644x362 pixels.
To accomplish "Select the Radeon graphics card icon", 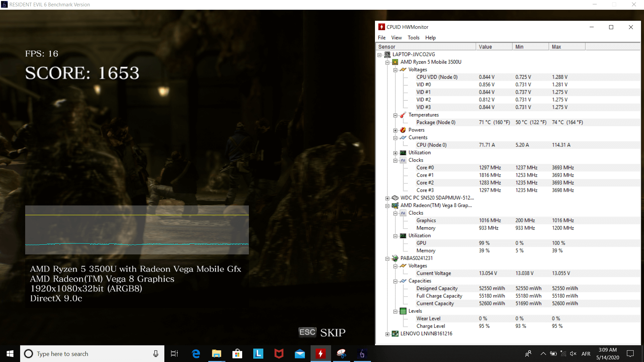I will (x=395, y=205).
